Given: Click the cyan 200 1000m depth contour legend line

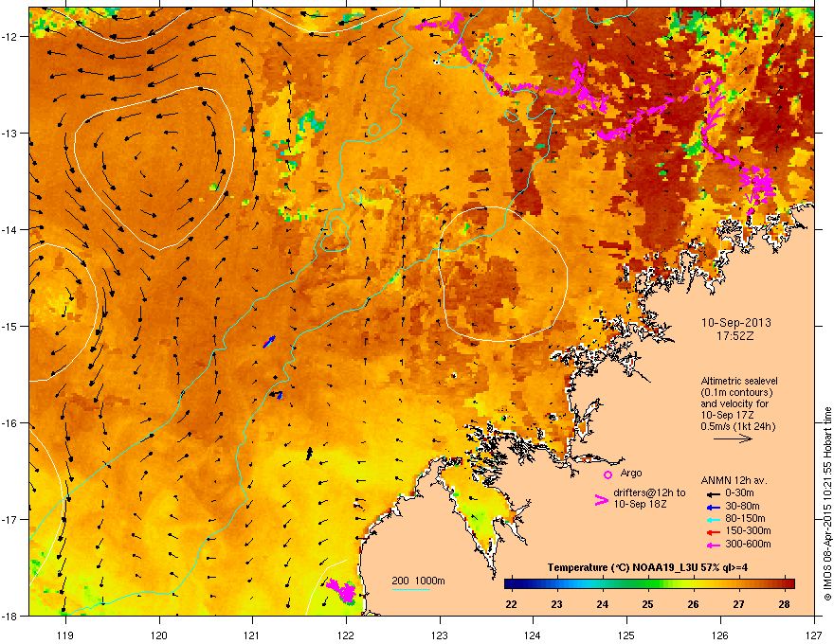Looking at the screenshot, I should pyautogui.click(x=411, y=589).
